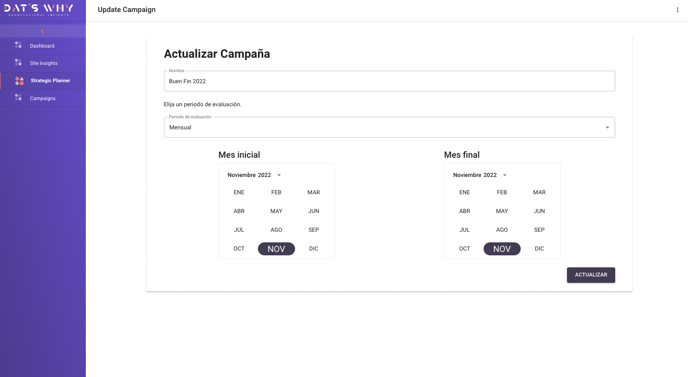Open the Campaigns menu item
The image size is (688, 377).
click(x=43, y=98)
